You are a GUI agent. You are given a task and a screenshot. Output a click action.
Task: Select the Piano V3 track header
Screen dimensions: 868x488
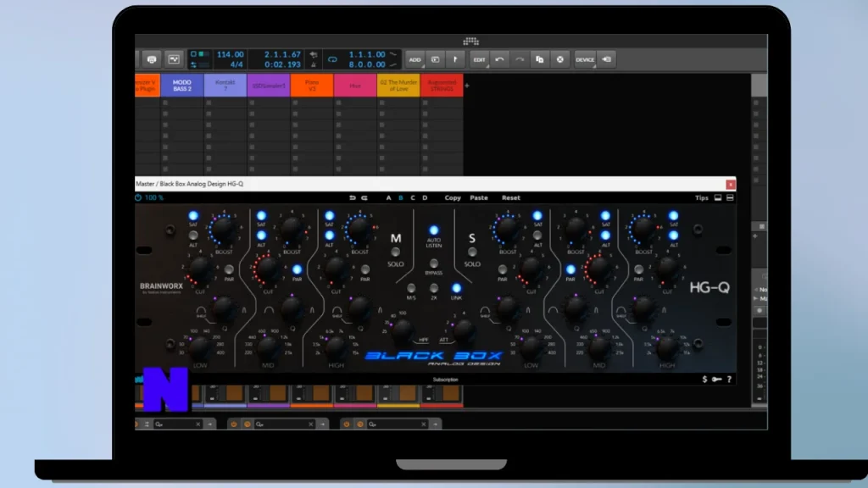point(312,86)
